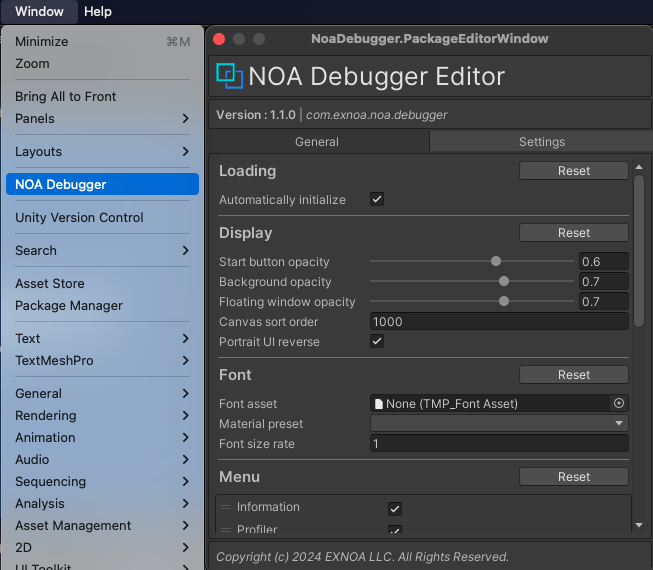Image resolution: width=653 pixels, height=570 pixels.
Task: Close the PackageEditorWindow with the red button
Action: (x=219, y=39)
